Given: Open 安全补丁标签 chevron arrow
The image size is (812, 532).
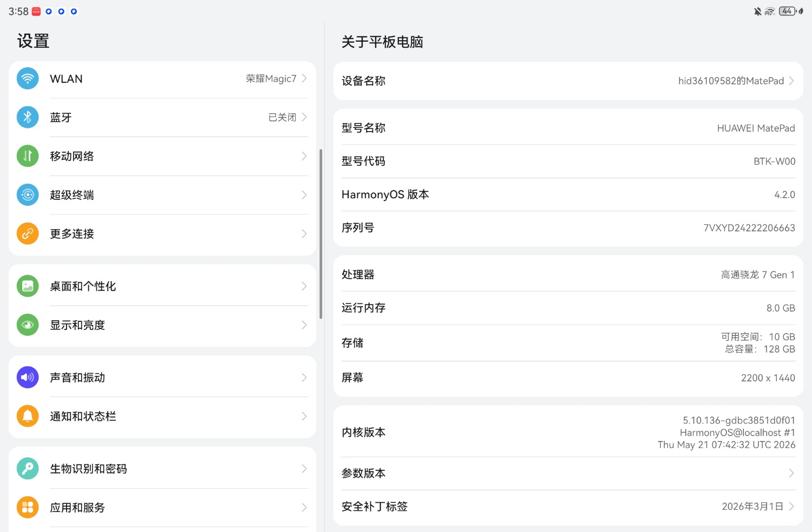Looking at the screenshot, I should click(x=791, y=507).
